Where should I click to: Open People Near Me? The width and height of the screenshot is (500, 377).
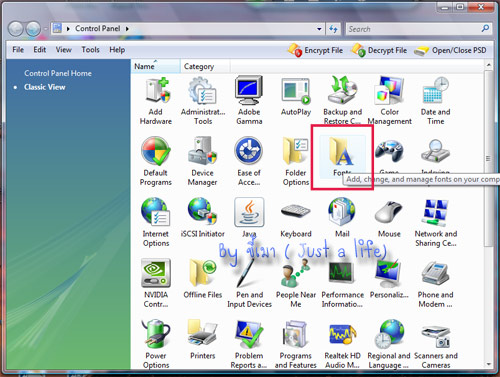pos(296,283)
